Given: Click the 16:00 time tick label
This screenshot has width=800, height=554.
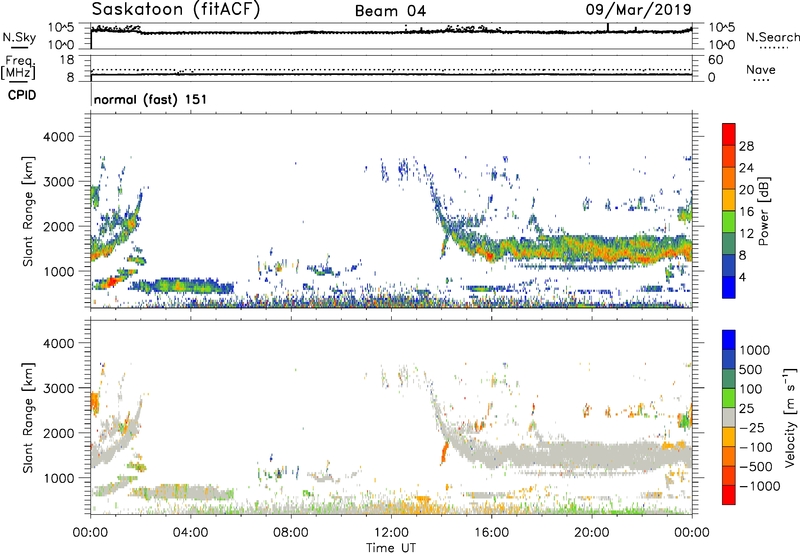Looking at the screenshot, I should (x=491, y=533).
